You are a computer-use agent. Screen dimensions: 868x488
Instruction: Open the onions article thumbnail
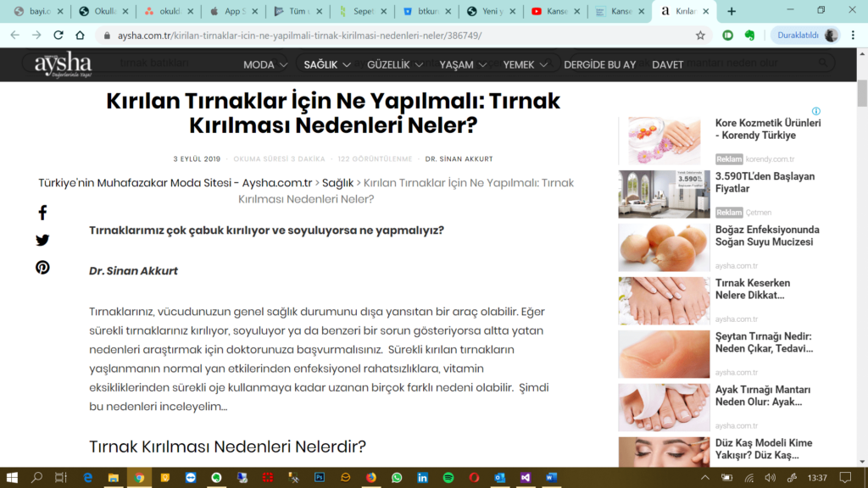664,247
